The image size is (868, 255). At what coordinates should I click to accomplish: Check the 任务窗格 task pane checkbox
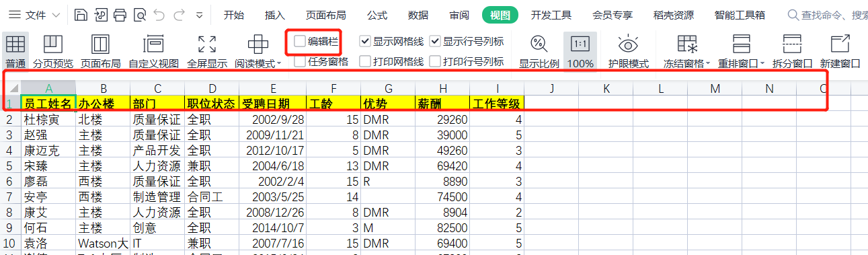[300, 61]
